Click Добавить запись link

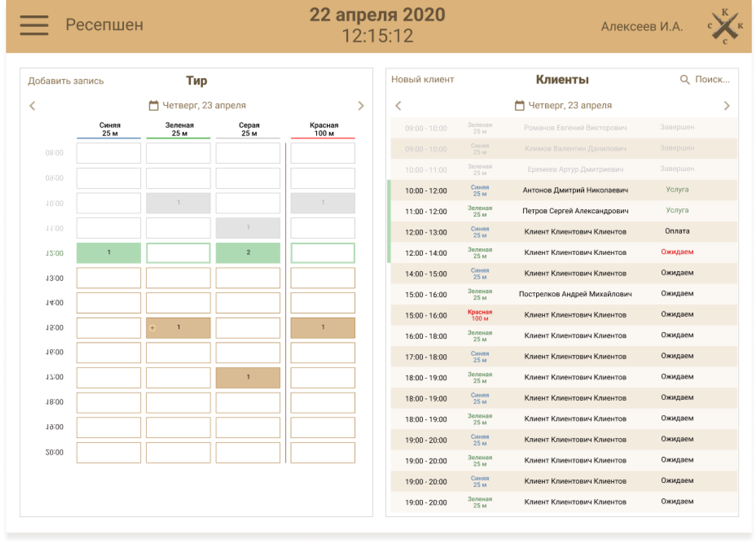click(66, 81)
